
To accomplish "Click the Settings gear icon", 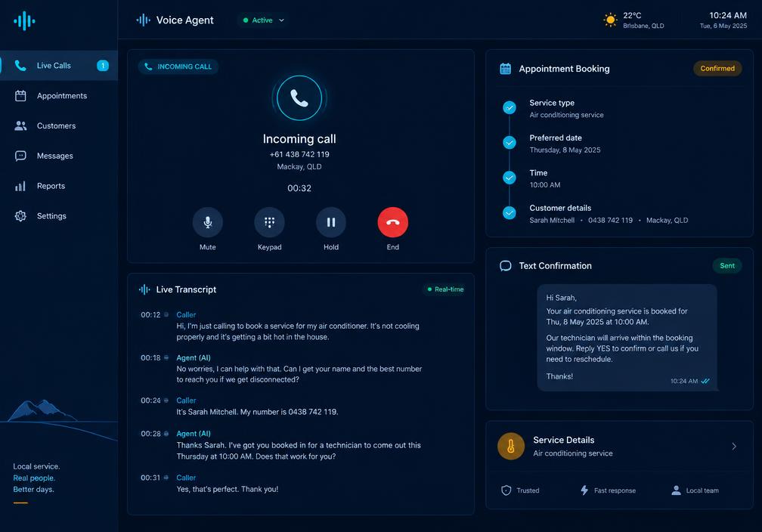I will (x=20, y=216).
